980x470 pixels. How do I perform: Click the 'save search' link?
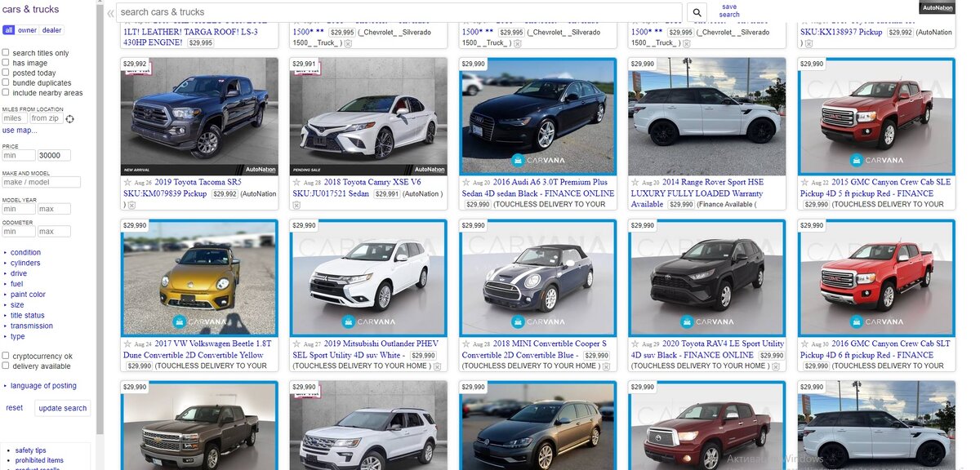729,11
